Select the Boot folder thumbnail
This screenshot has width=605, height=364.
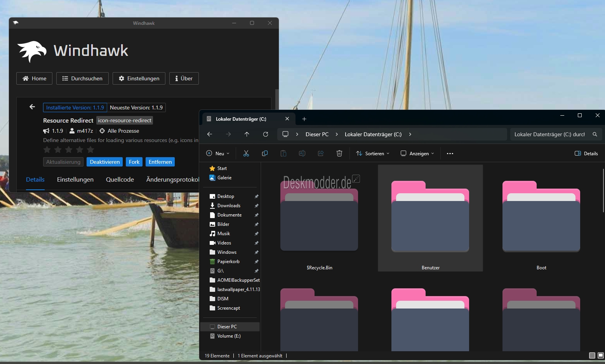541,217
